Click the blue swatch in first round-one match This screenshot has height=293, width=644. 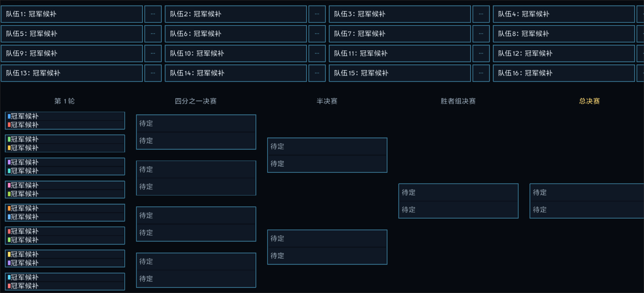coord(9,116)
